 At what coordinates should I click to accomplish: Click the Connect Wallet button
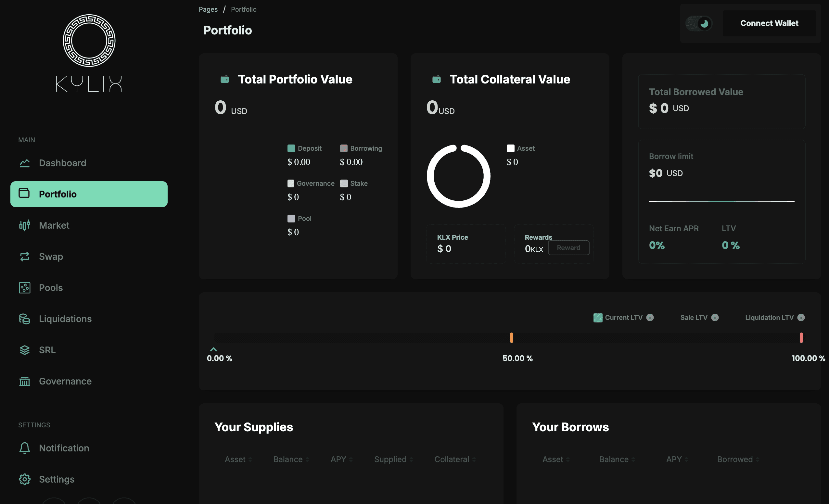point(769,24)
